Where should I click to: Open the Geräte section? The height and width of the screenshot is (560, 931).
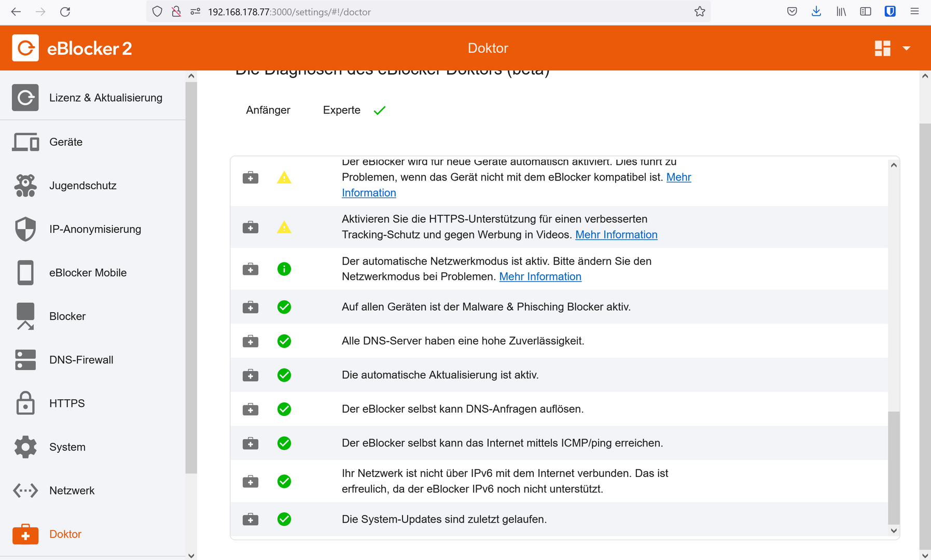(93, 142)
